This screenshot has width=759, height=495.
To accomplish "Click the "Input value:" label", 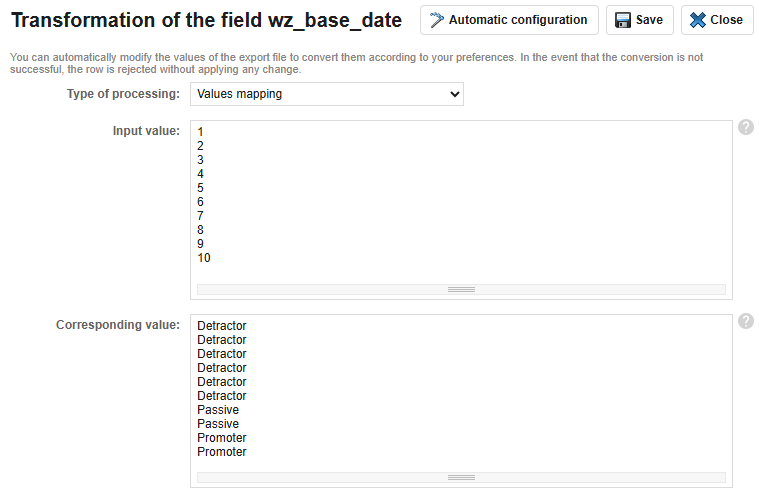I will click(146, 131).
